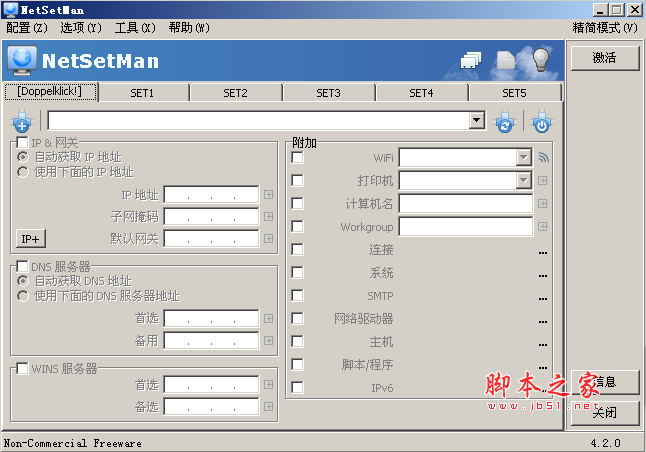
Task: Click the 计算机名 input field
Action: coord(466,204)
